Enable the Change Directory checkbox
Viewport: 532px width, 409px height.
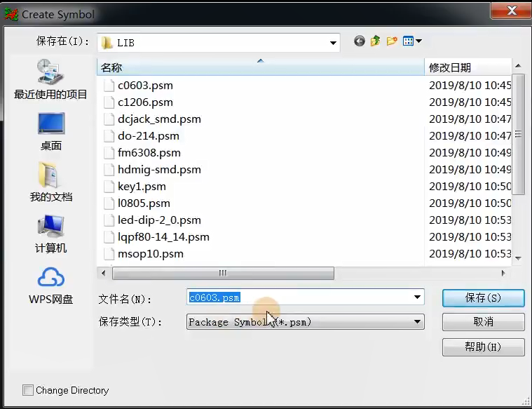28,390
